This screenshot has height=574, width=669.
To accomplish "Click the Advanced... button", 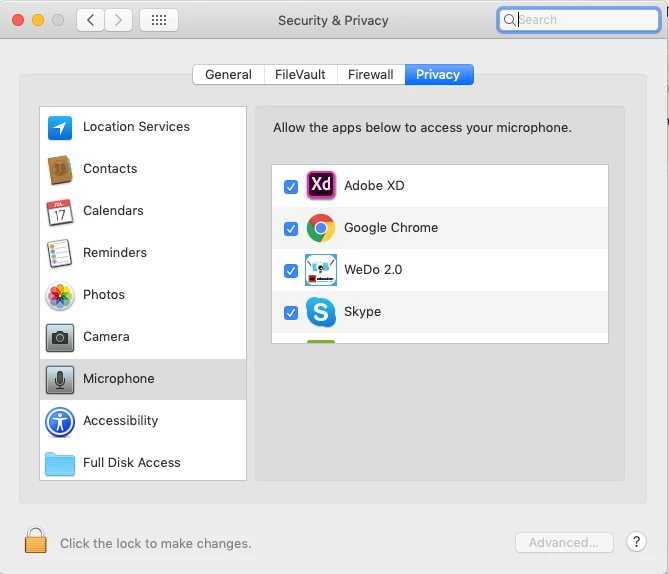I will pyautogui.click(x=564, y=542).
